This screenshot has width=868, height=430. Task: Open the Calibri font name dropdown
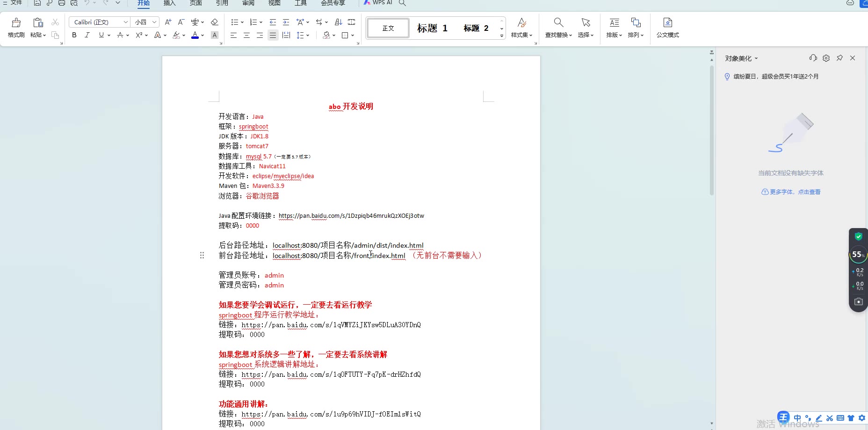click(x=125, y=22)
